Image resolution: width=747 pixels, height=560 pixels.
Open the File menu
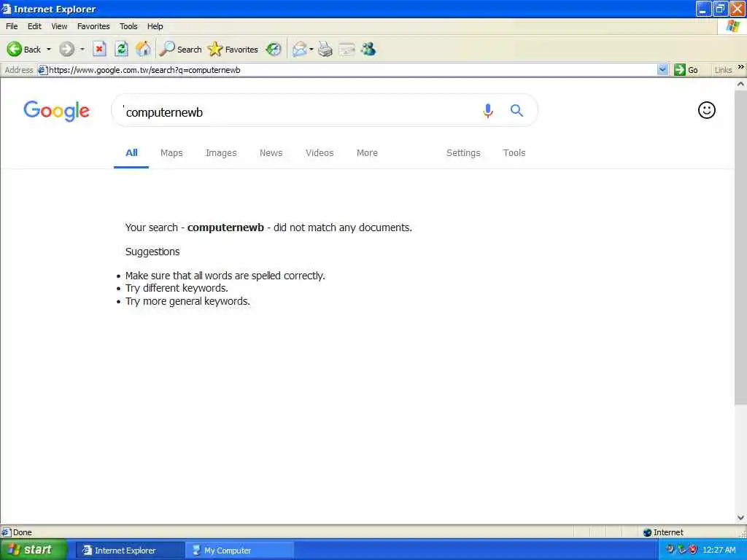coord(12,26)
